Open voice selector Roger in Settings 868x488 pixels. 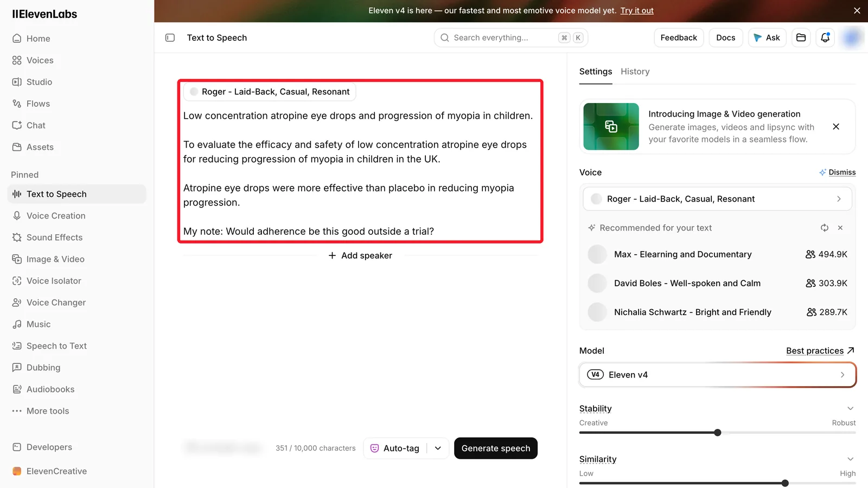717,199
